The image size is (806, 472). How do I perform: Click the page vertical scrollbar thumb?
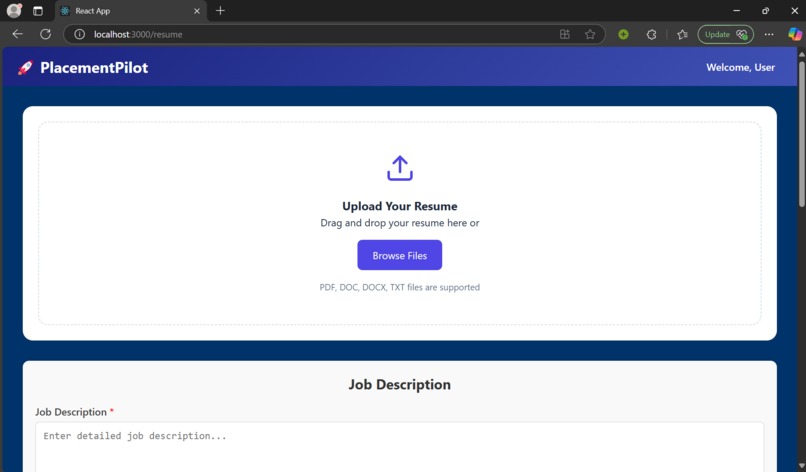[x=801, y=134]
